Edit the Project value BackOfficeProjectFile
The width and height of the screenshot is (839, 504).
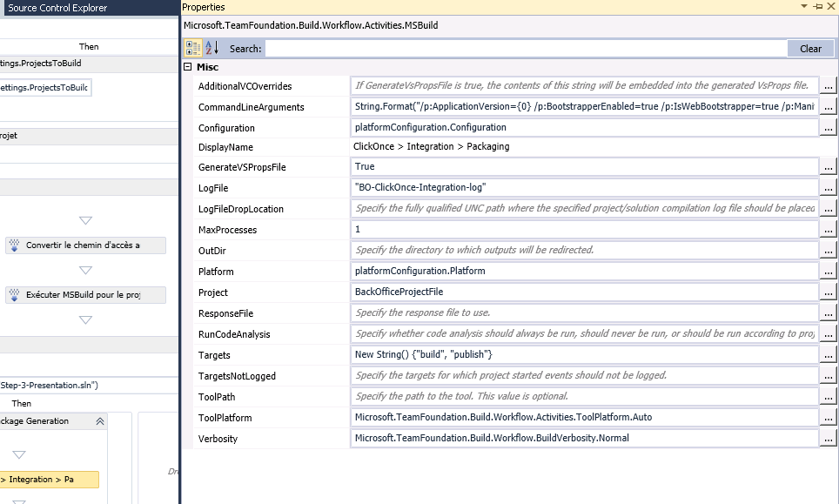(x=584, y=292)
